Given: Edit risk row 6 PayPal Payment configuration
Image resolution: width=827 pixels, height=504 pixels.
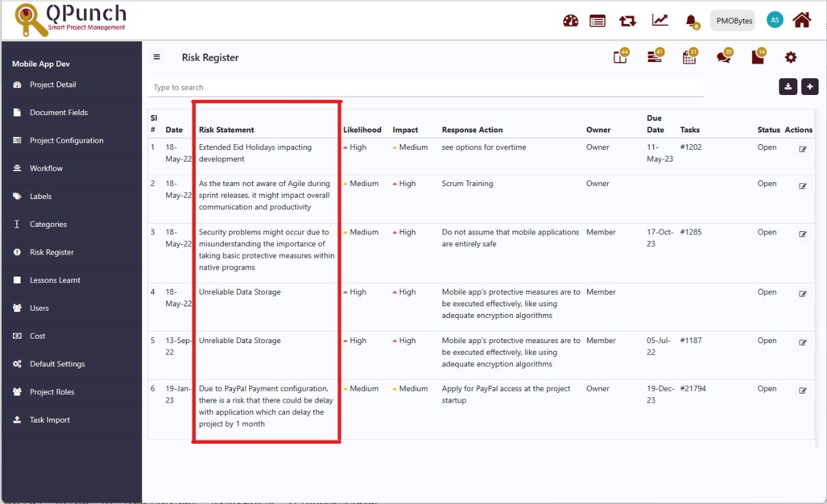Looking at the screenshot, I should pyautogui.click(x=802, y=391).
